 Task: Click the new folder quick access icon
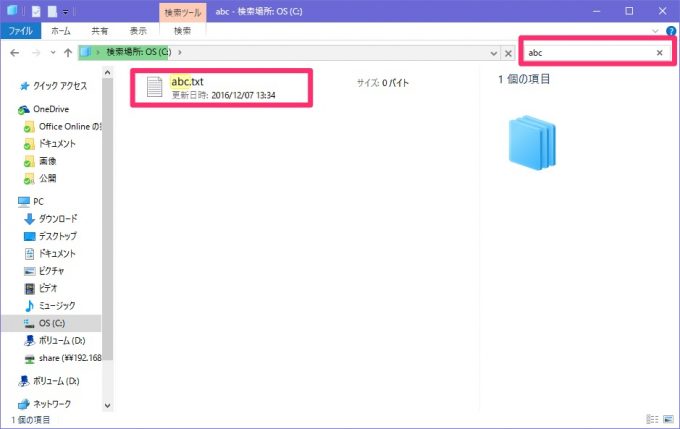click(x=52, y=11)
